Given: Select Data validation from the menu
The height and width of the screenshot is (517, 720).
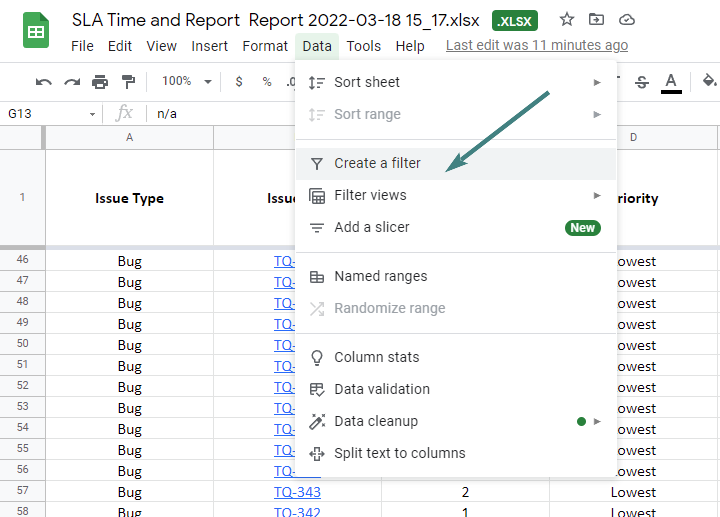Looking at the screenshot, I should [381, 389].
